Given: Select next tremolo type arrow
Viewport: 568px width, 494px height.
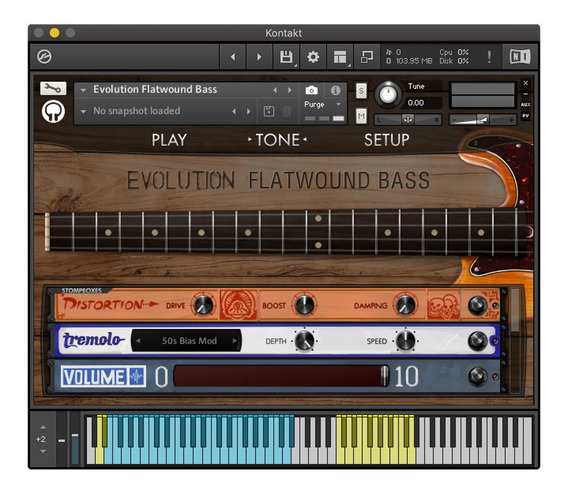Looking at the screenshot, I should [234, 341].
